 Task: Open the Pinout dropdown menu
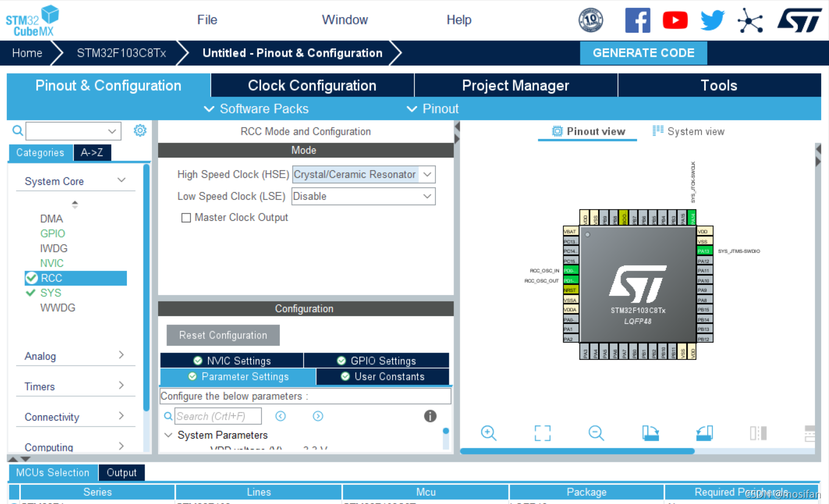pyautogui.click(x=433, y=109)
